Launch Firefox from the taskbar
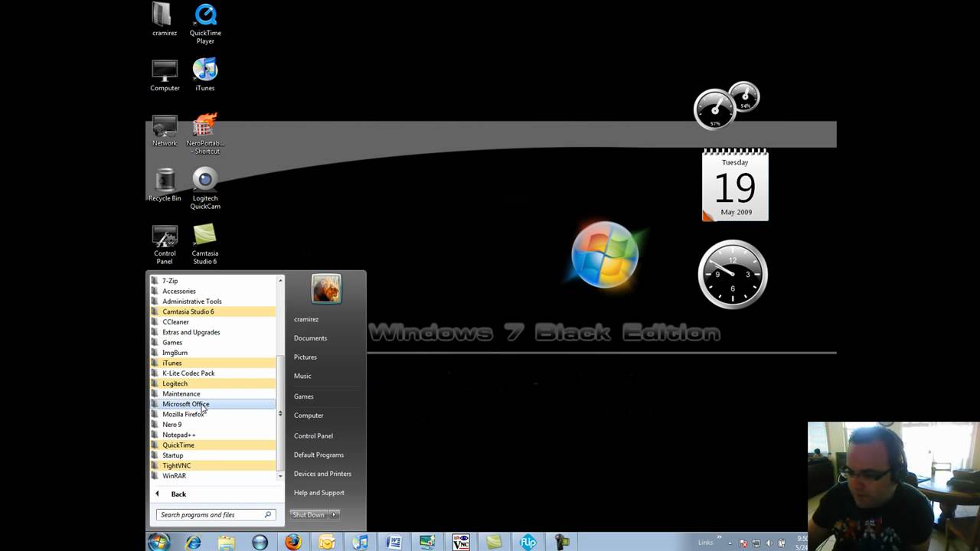 pos(293,542)
